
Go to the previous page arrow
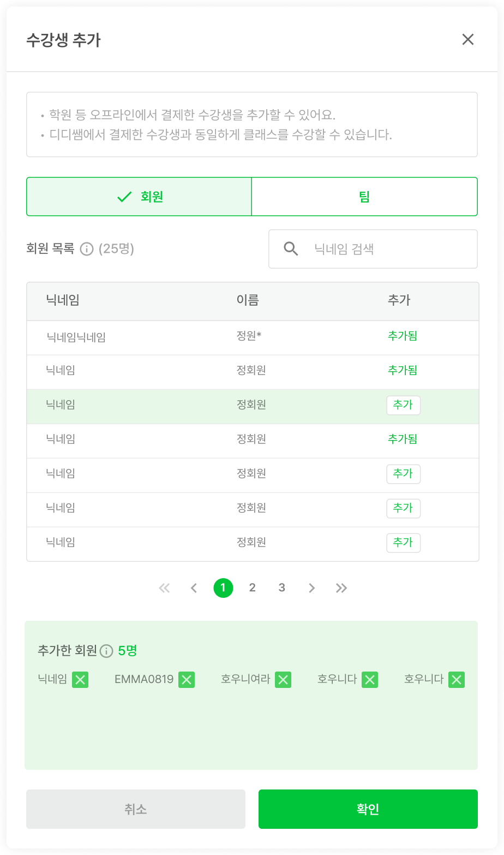click(x=194, y=588)
